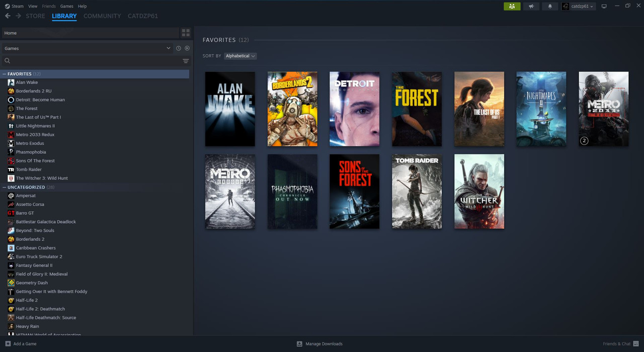Screen dimensions: 644x352
Task: Sort by recent activity clock icon
Action: [x=178, y=48]
